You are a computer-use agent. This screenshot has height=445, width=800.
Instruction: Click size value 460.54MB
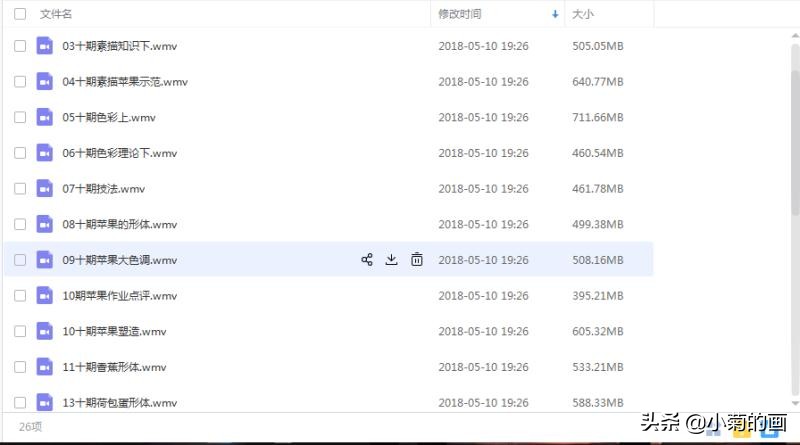point(597,153)
